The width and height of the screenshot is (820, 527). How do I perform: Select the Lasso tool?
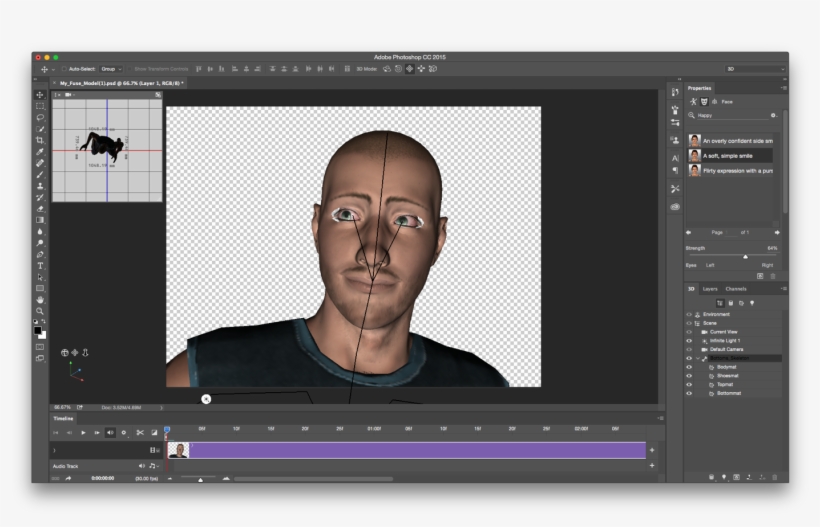coord(40,118)
